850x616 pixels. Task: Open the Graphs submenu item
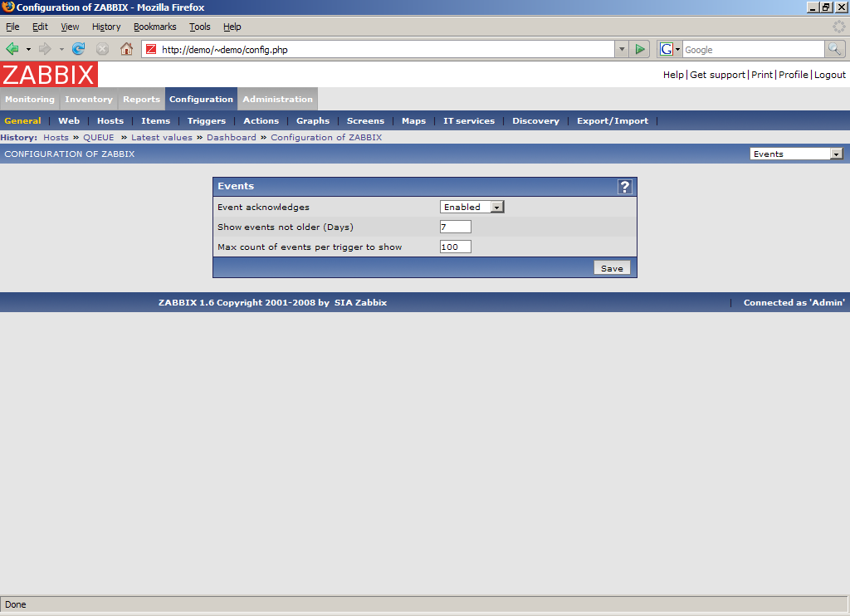click(313, 121)
